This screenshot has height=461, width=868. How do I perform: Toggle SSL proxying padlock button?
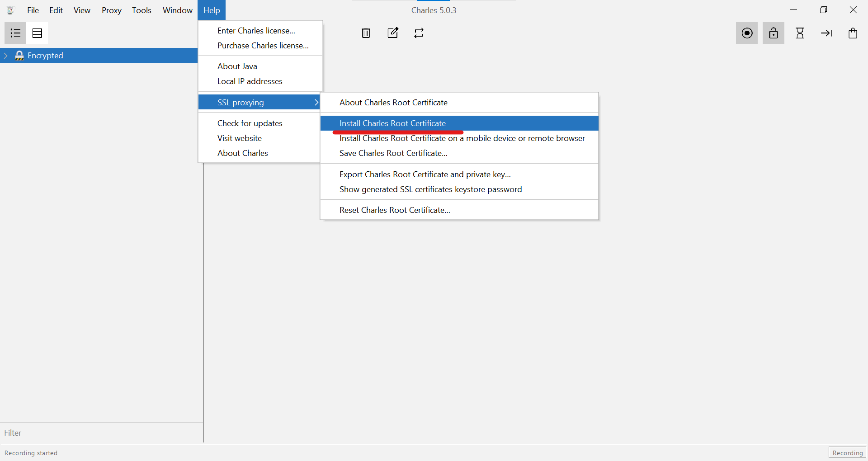click(774, 33)
